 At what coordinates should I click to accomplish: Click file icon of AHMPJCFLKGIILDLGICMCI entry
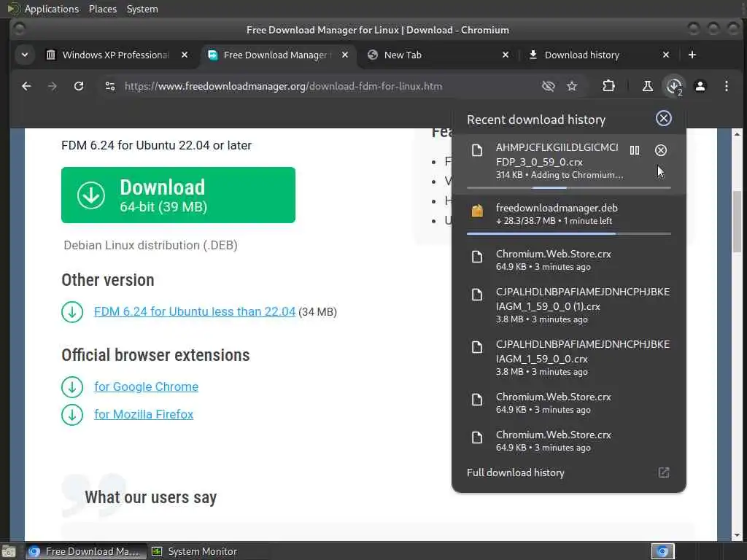[477, 150]
